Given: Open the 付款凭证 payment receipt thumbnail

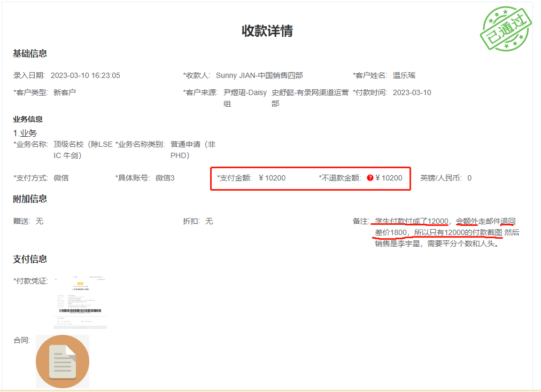Looking at the screenshot, I should [82, 302].
